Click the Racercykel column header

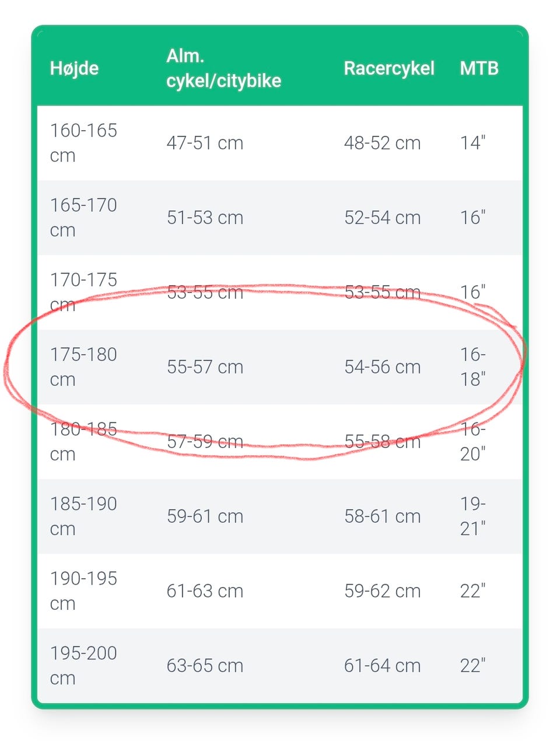388,68
